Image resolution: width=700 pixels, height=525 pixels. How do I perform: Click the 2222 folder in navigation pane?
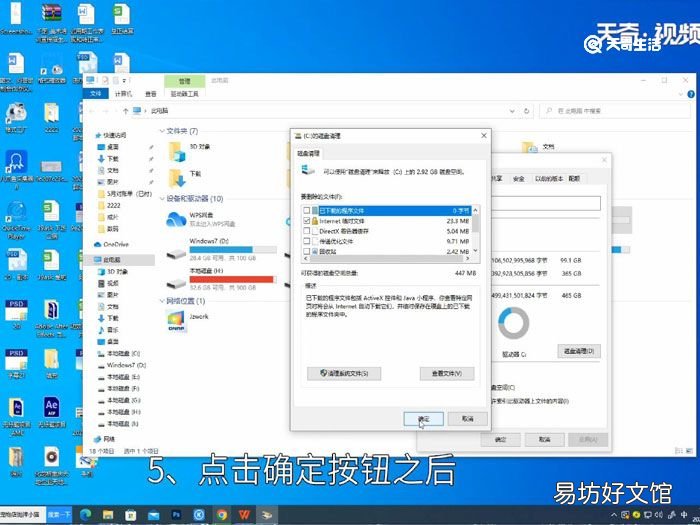113,205
